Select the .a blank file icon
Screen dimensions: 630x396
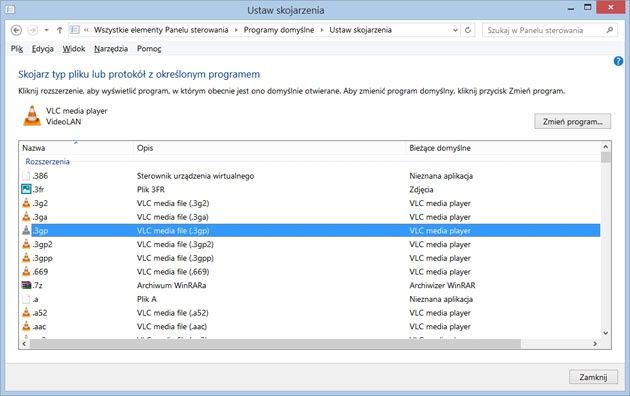point(26,299)
